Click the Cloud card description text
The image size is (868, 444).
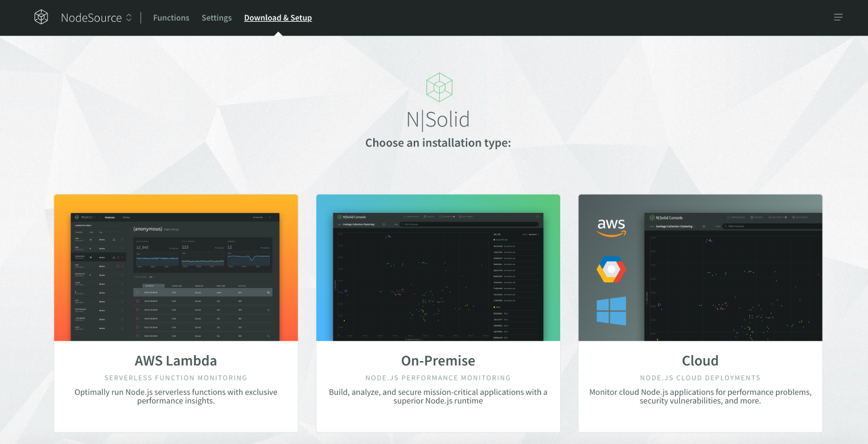(x=700, y=396)
